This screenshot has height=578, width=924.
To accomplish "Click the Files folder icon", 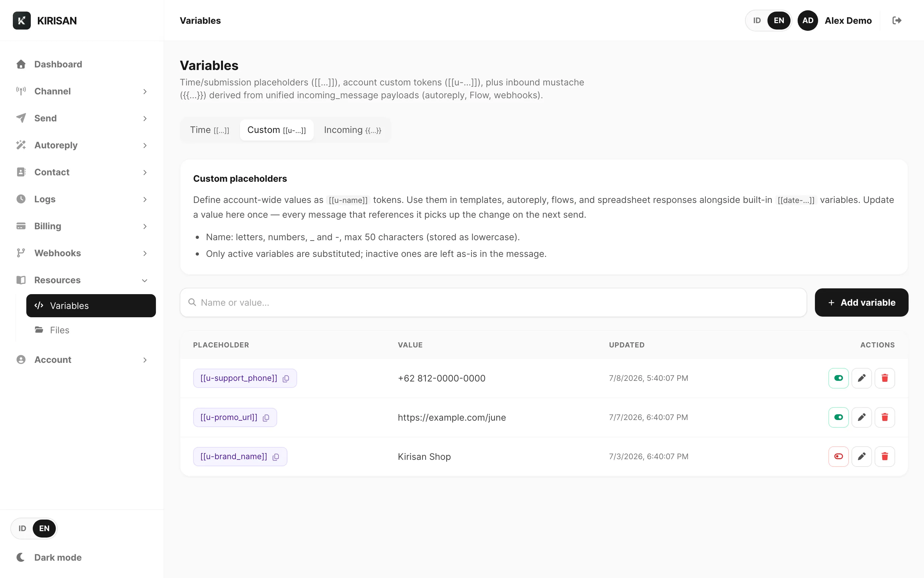I will (39, 329).
